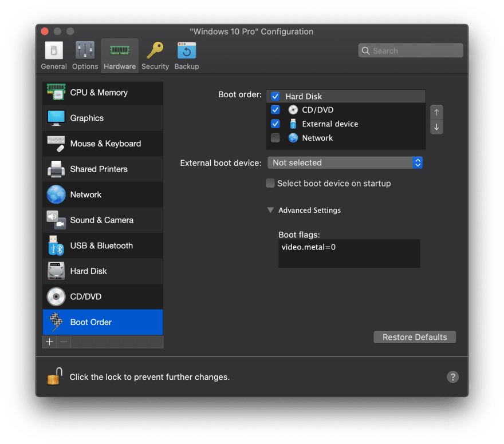This screenshot has height=444, width=504.
Task: Open External boot device dropdown
Action: (345, 162)
